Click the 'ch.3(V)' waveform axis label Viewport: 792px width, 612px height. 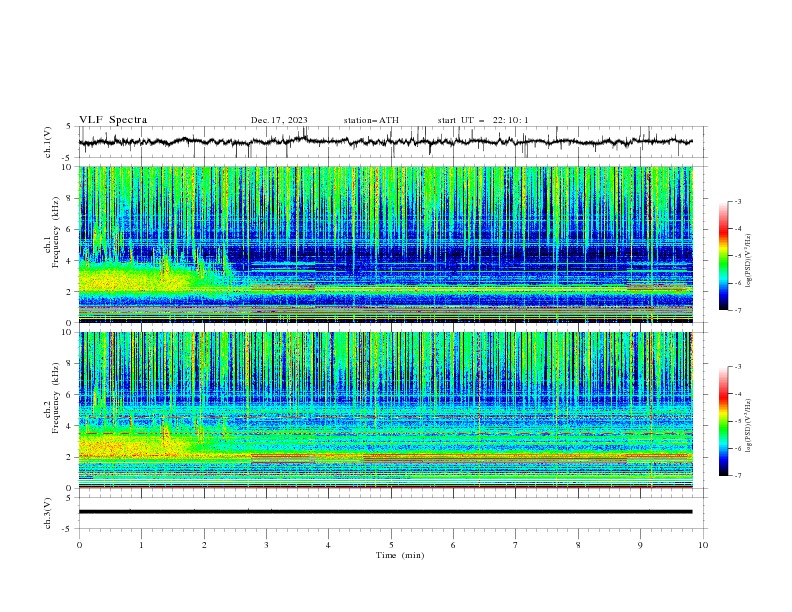48,513
